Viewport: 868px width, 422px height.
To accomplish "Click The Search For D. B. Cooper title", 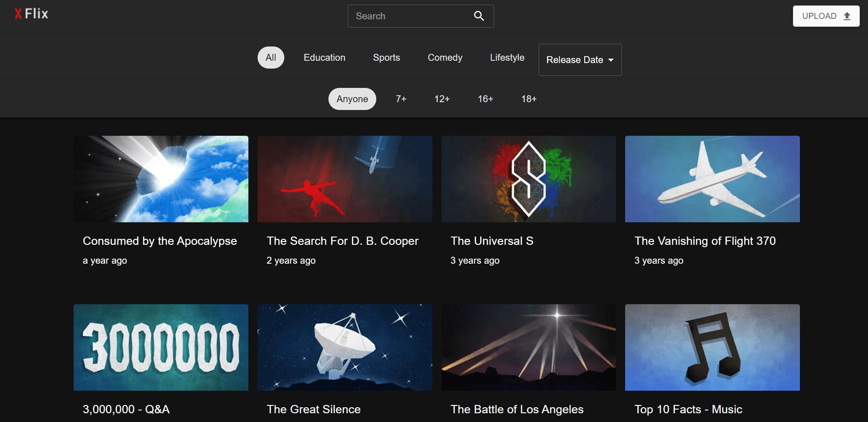I will [342, 241].
